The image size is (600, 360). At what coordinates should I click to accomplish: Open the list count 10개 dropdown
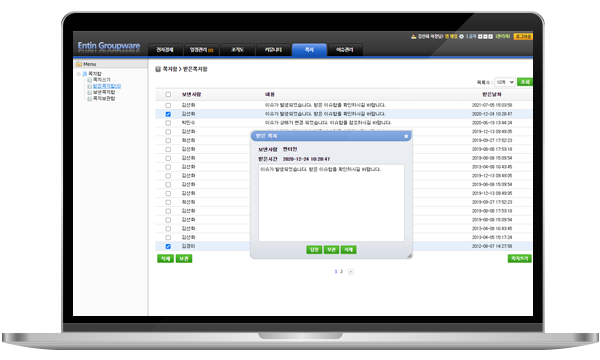point(505,82)
